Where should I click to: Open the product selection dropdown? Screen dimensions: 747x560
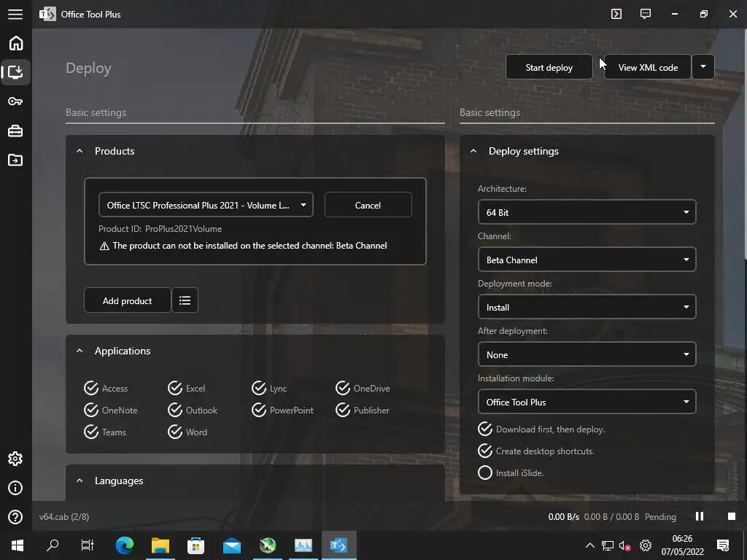206,205
